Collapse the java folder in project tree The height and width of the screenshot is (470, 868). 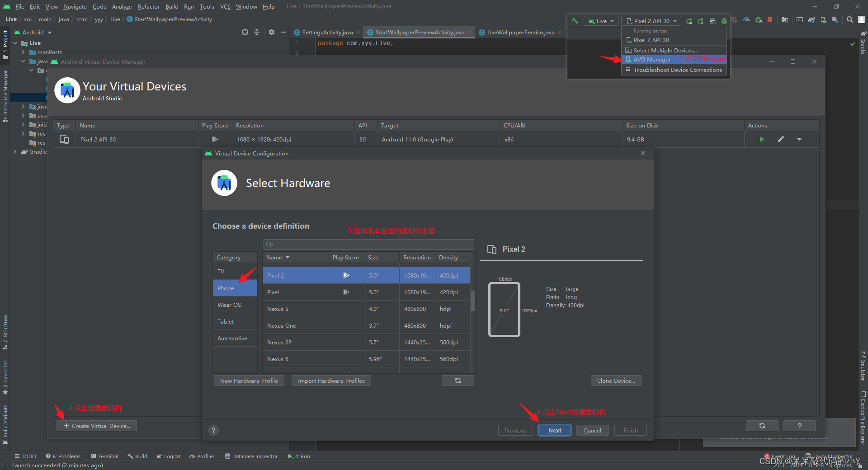coord(23,61)
